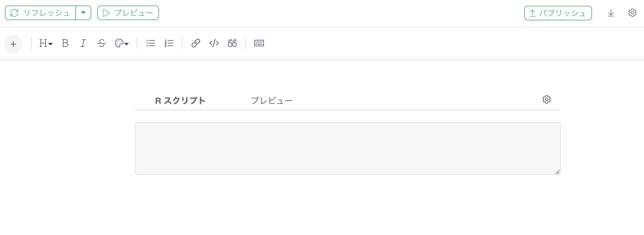Insert a block quote
The width and height of the screenshot is (644, 235).
tap(232, 43)
